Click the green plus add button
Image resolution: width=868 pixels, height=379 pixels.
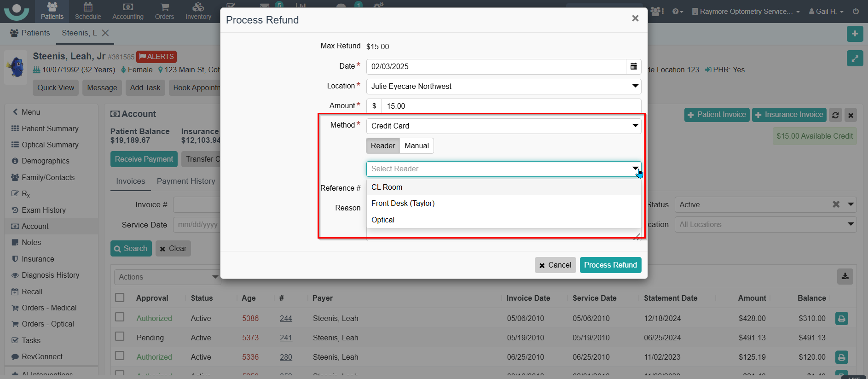pyautogui.click(x=855, y=34)
